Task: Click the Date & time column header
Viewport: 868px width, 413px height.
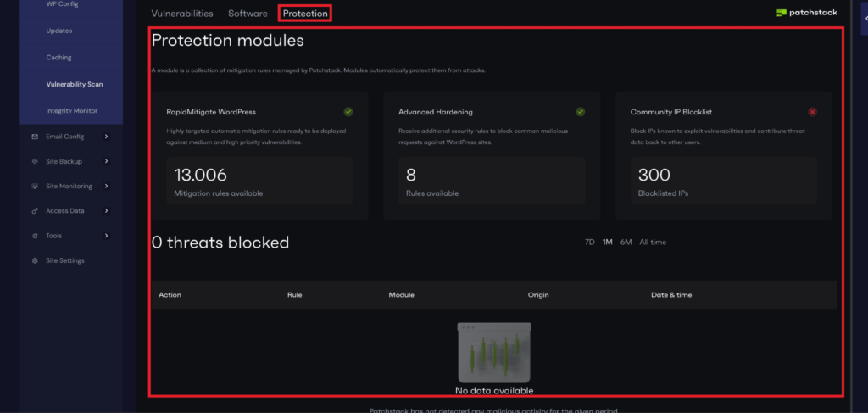Action: point(671,295)
